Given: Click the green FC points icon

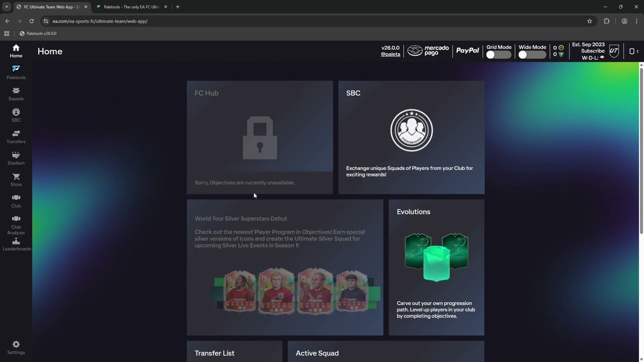Looking at the screenshot, I should (561, 54).
